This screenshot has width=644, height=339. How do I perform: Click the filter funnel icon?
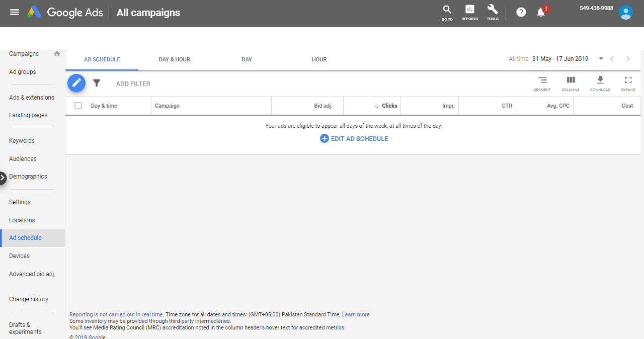coord(97,83)
